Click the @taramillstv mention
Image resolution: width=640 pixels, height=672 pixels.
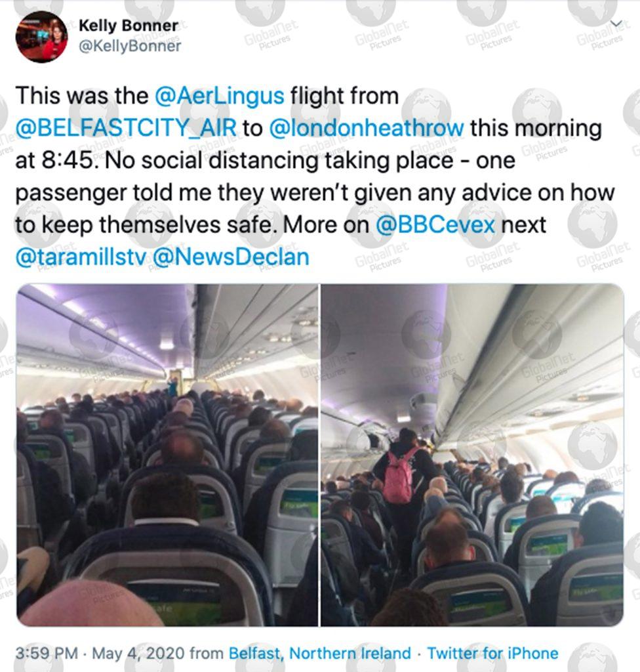point(80,257)
